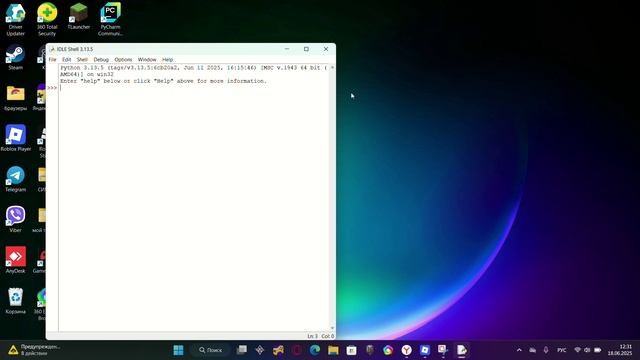Open the TLauncher desktop icon
Image resolution: width=640 pixels, height=360 pixels.
pos(78,16)
